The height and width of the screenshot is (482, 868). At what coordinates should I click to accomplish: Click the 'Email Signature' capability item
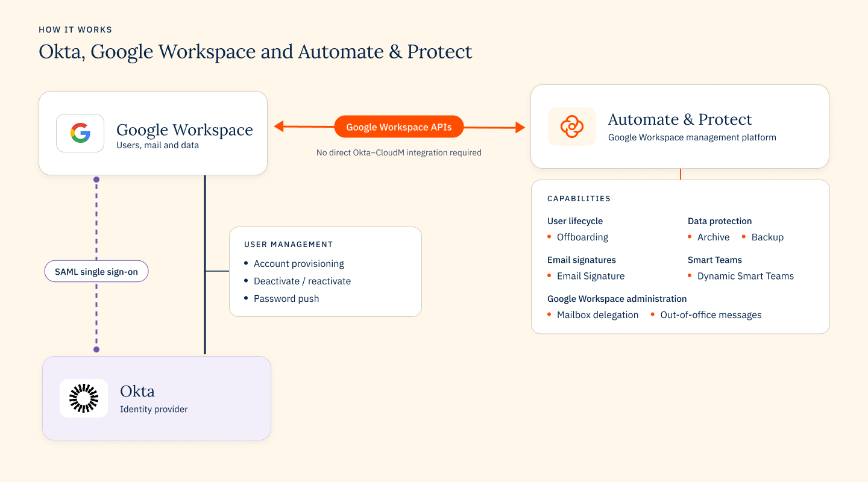(x=591, y=277)
